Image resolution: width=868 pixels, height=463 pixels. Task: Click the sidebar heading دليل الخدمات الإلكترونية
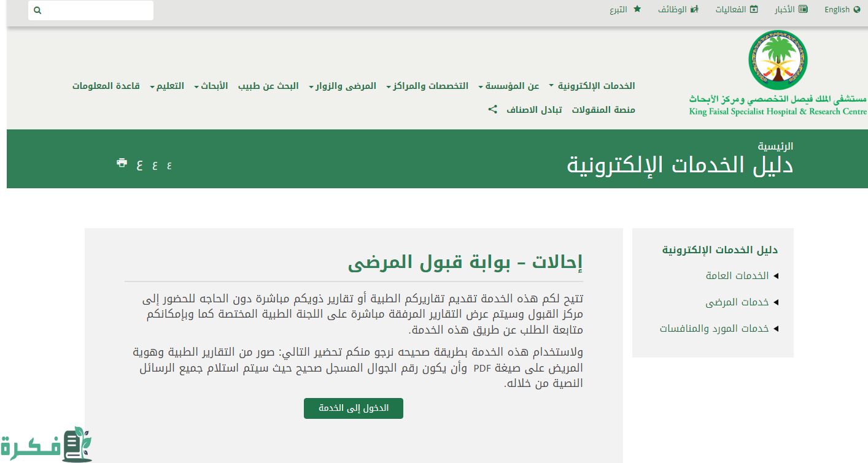pyautogui.click(x=720, y=250)
